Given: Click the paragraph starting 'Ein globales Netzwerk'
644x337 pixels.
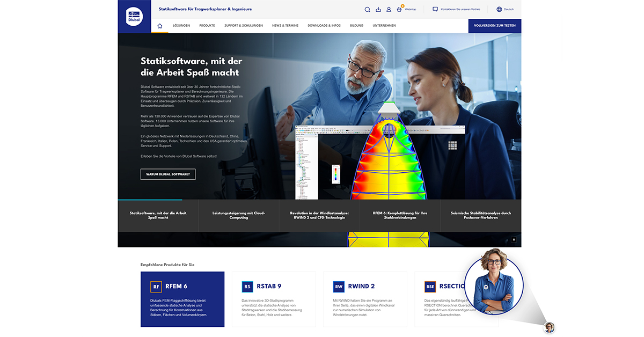Looking at the screenshot, I should point(193,141).
